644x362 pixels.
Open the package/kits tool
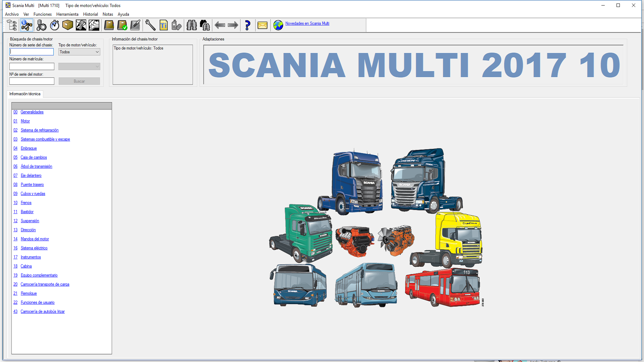(x=67, y=25)
